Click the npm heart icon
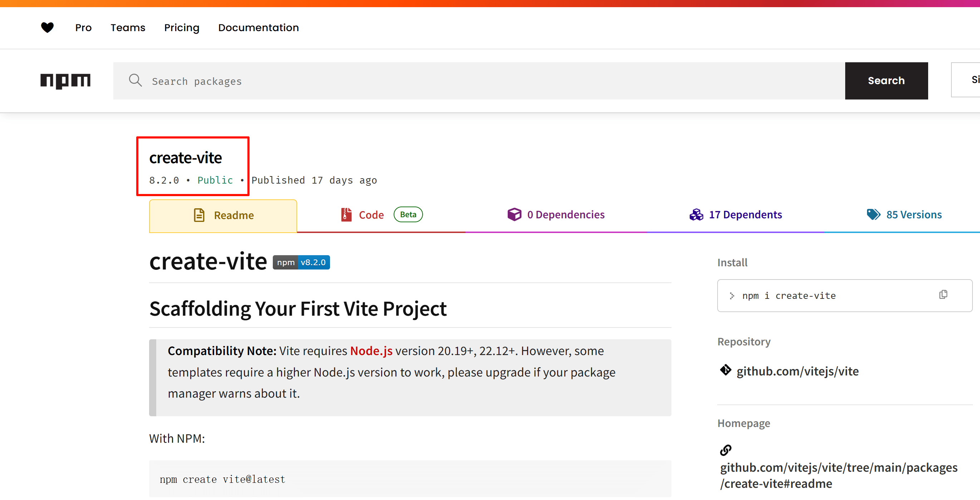The height and width of the screenshot is (500, 980). click(47, 28)
